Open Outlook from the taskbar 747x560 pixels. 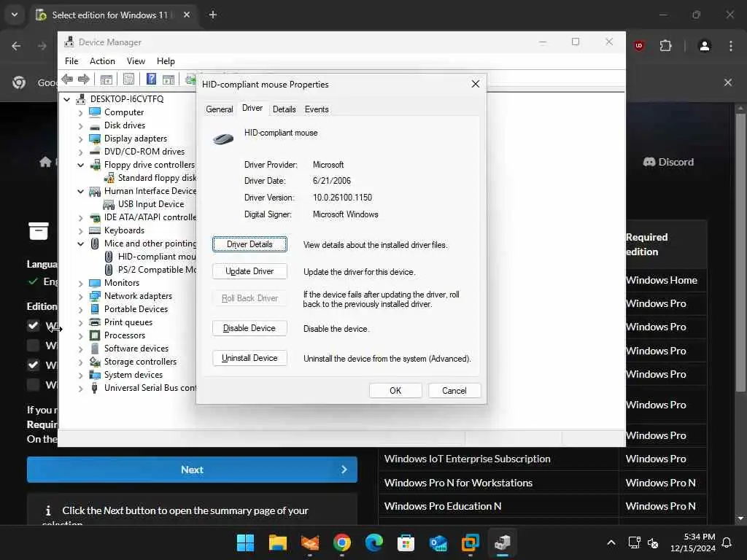point(438,542)
